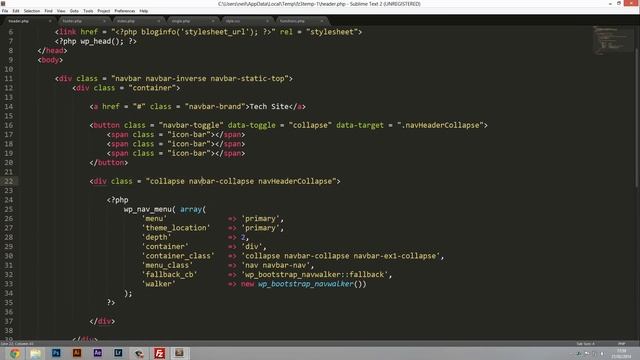Place cursor in 'Tech Site' link text
The image size is (640, 360).
coord(269,107)
